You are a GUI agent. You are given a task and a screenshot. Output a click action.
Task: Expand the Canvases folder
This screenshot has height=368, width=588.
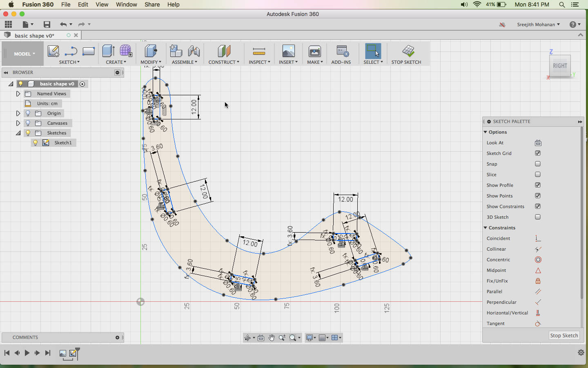tap(18, 123)
